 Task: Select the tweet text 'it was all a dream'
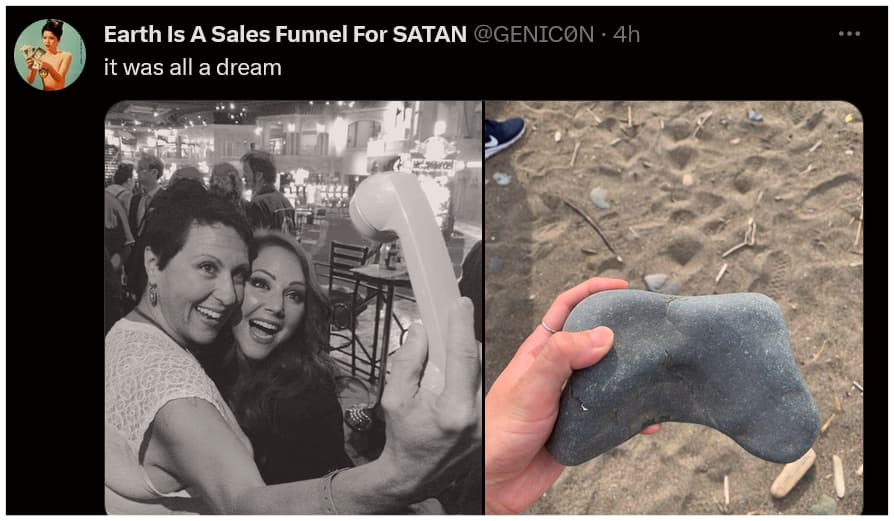coord(193,67)
